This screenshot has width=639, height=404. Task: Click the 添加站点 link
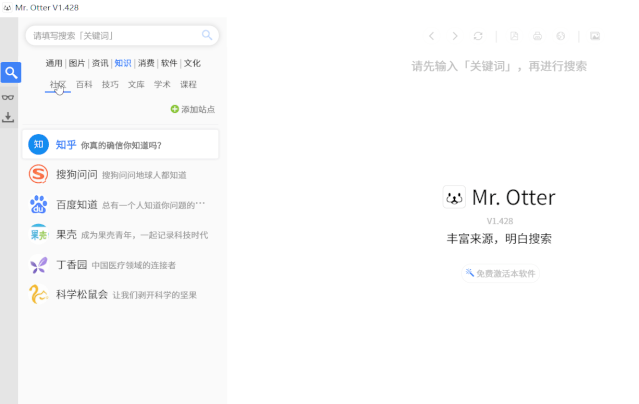198,109
